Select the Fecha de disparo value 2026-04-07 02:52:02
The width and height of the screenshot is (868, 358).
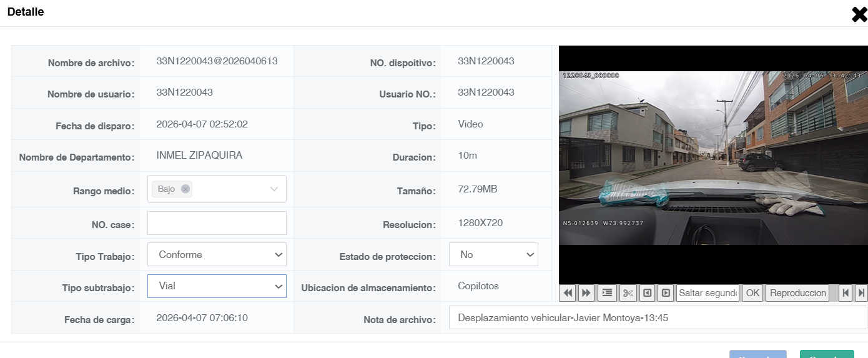point(202,124)
